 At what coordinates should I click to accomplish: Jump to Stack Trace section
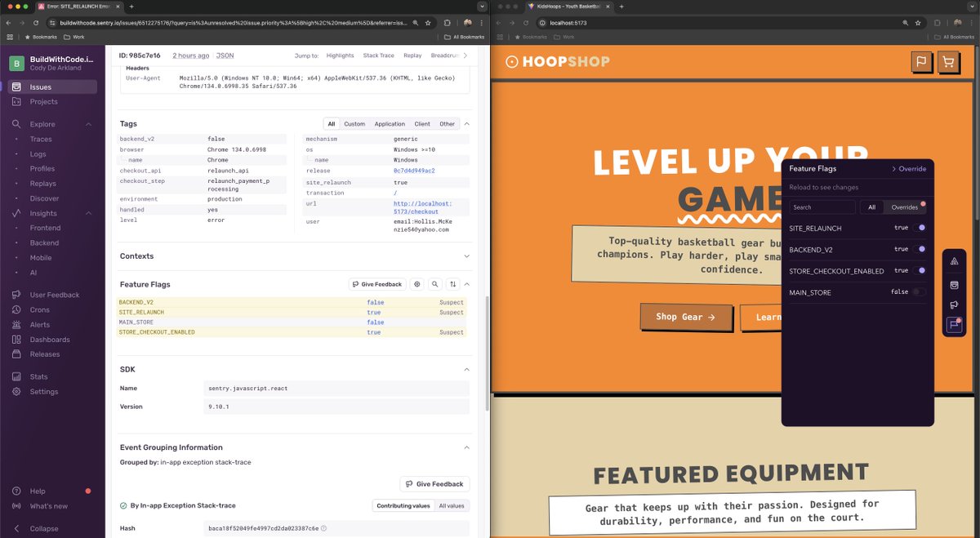click(379, 56)
